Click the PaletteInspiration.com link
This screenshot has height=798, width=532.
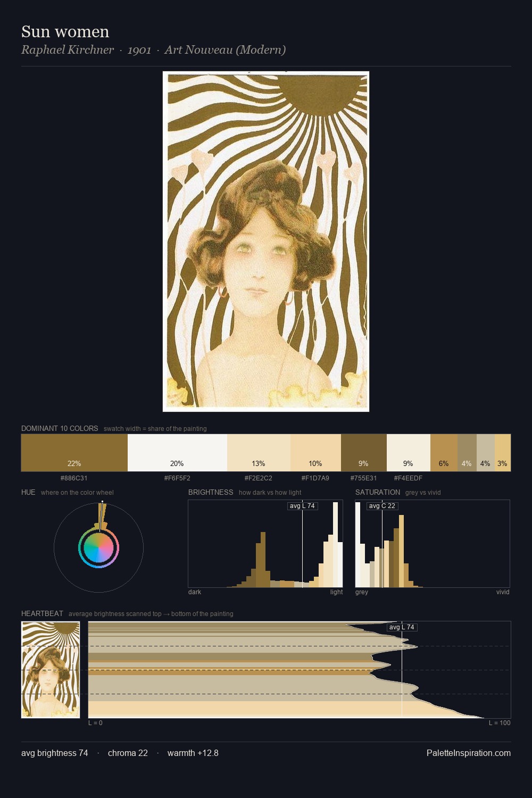[469, 753]
